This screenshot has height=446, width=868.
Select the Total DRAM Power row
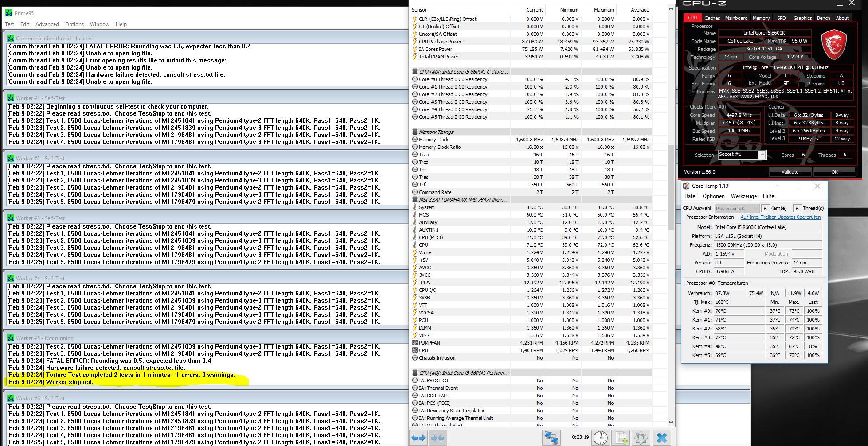(x=531, y=57)
